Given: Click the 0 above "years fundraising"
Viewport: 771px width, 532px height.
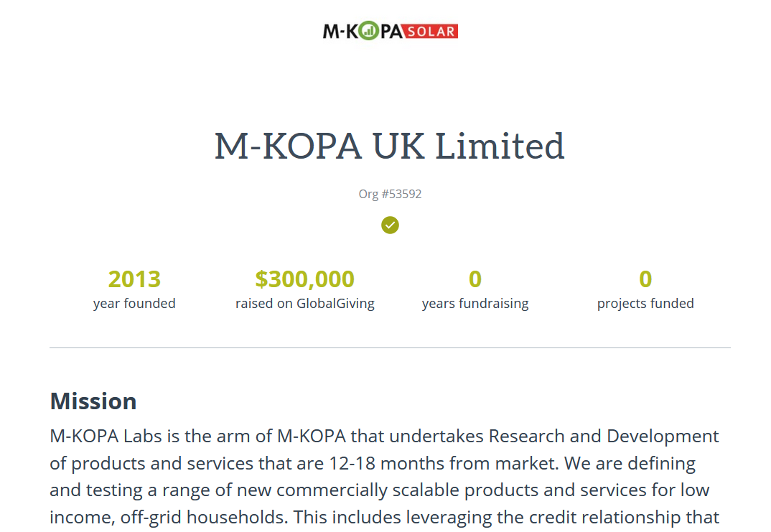Looking at the screenshot, I should (475, 279).
